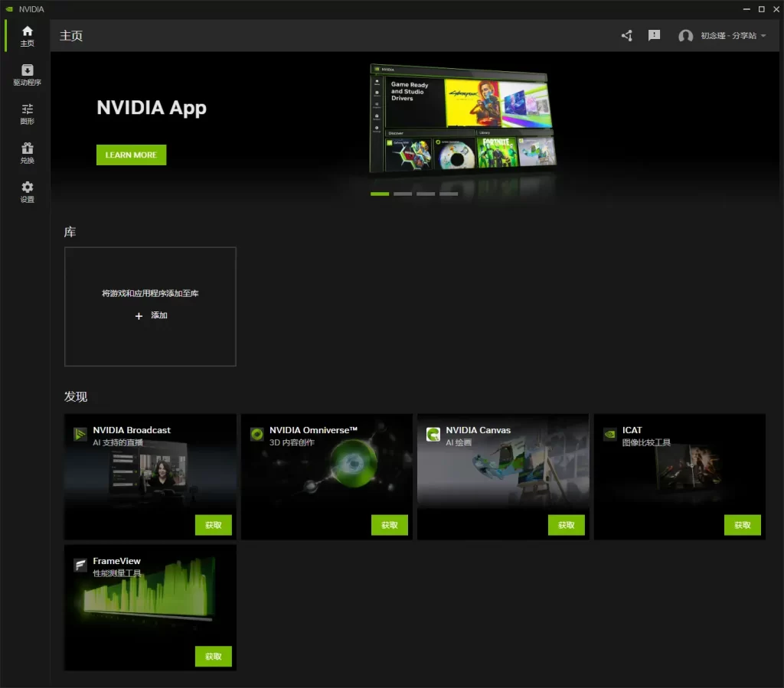The width and height of the screenshot is (784, 688).
Task: Open the 主页 home sidebar item
Action: coord(27,36)
